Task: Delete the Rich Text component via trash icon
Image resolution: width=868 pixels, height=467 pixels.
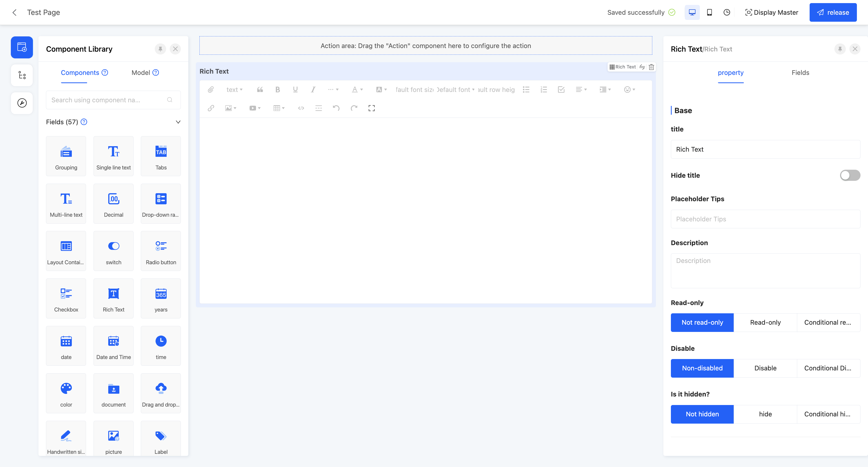Action: click(x=651, y=67)
